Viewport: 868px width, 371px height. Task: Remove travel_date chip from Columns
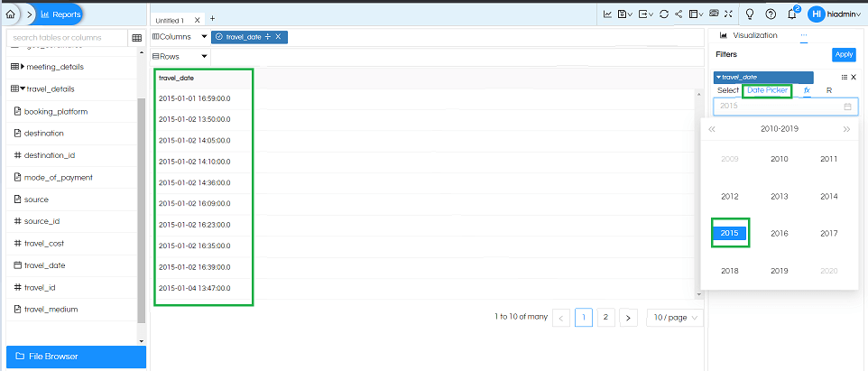click(279, 36)
